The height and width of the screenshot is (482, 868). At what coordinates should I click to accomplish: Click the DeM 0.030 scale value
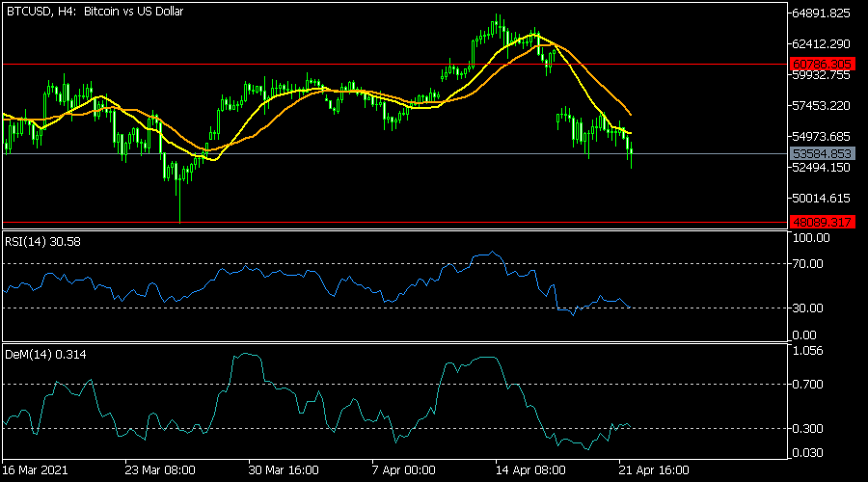[807, 453]
